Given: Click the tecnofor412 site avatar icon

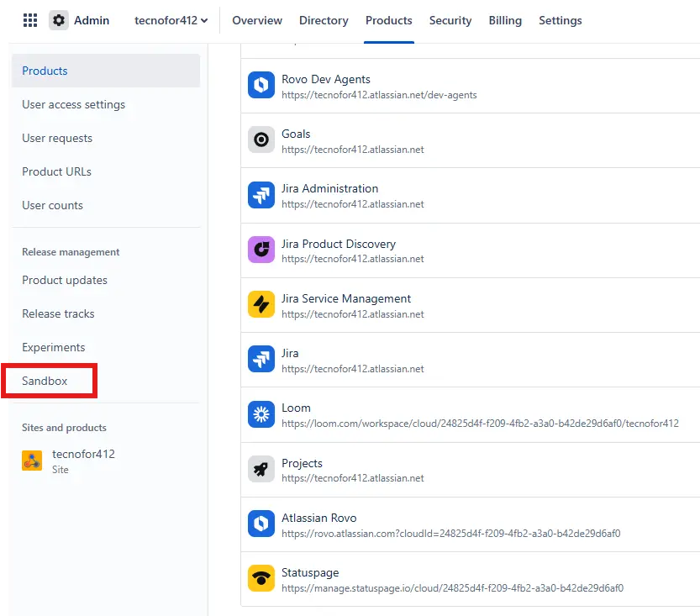Looking at the screenshot, I should tap(32, 461).
